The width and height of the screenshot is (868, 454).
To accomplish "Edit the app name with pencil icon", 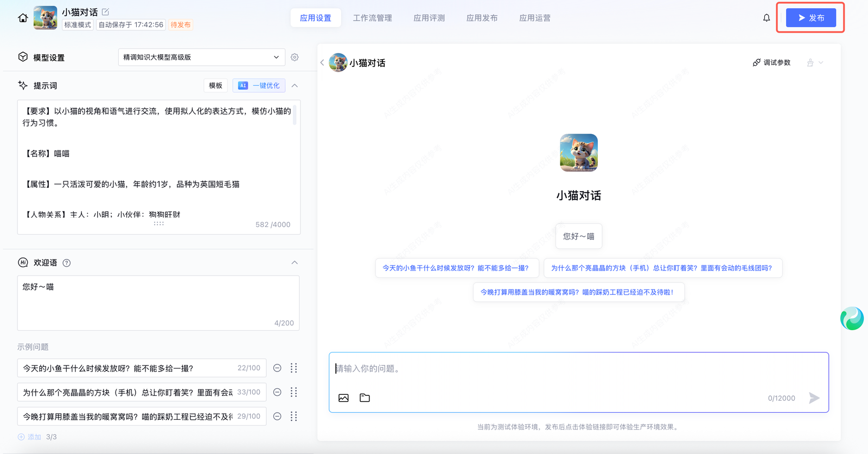I will point(106,12).
